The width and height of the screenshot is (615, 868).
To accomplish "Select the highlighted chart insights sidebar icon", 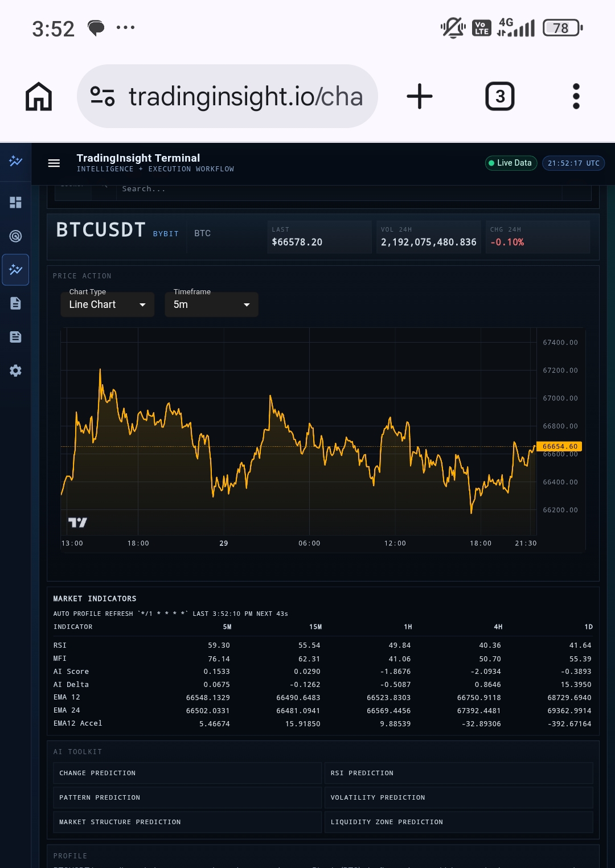I will (x=15, y=270).
